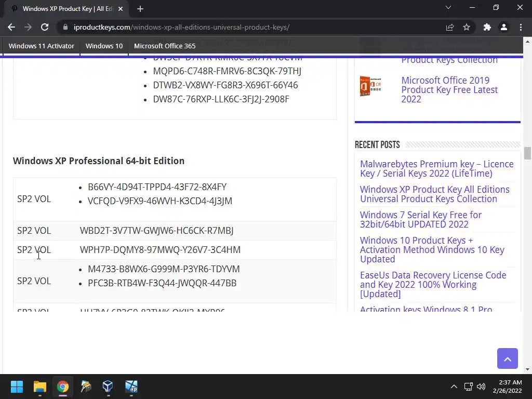Image resolution: width=532 pixels, height=399 pixels.
Task: Open Microsoft Office 2019 Product Key link
Action: click(449, 89)
